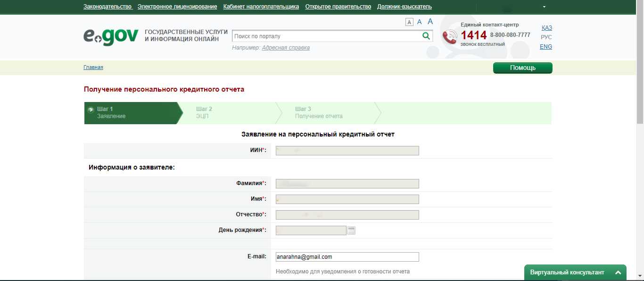
Task: Open the birthday calendar picker icon
Action: click(351, 230)
